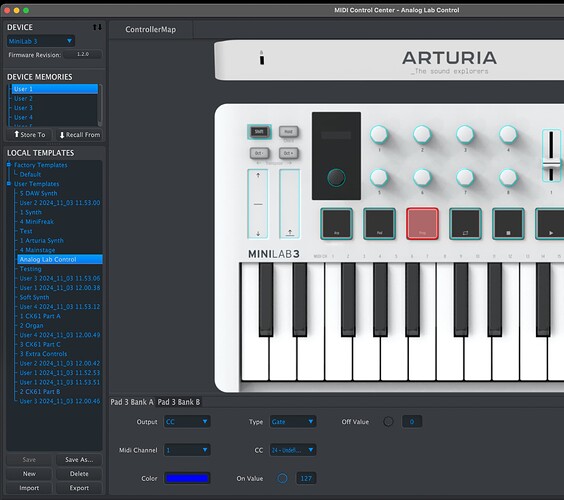Click the Hold button on the controller

(288, 132)
